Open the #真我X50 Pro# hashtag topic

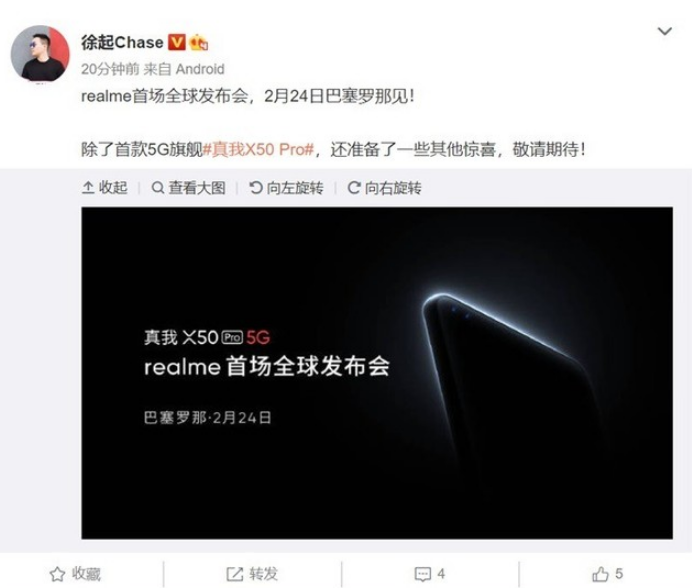[258, 150]
